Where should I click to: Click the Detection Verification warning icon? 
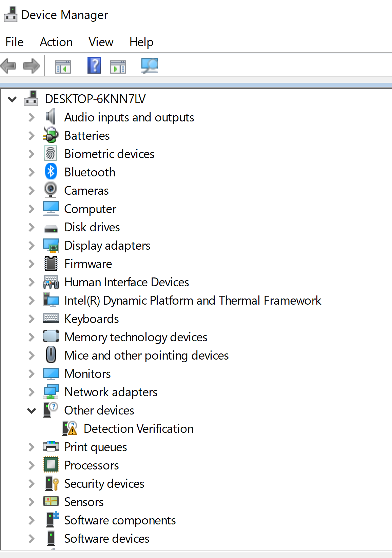70,428
